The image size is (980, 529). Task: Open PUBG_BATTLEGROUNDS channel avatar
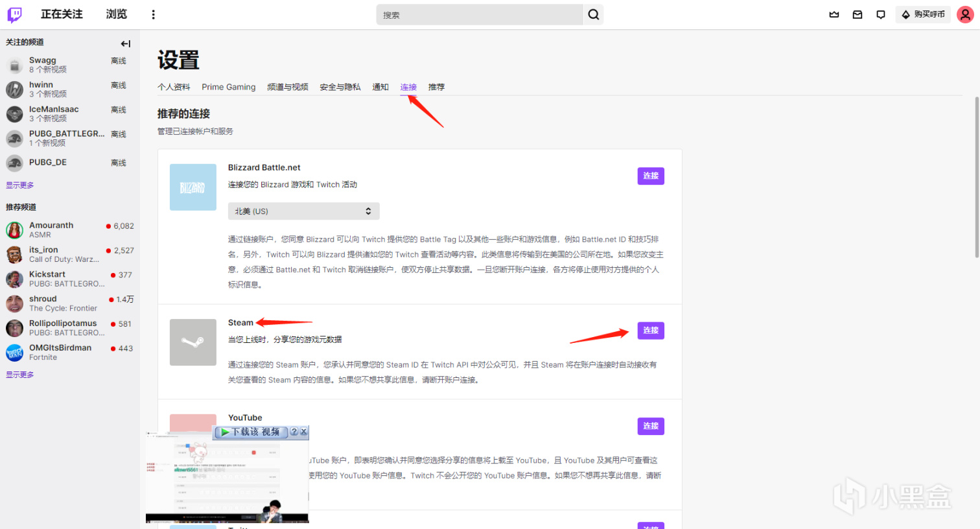tap(15, 138)
